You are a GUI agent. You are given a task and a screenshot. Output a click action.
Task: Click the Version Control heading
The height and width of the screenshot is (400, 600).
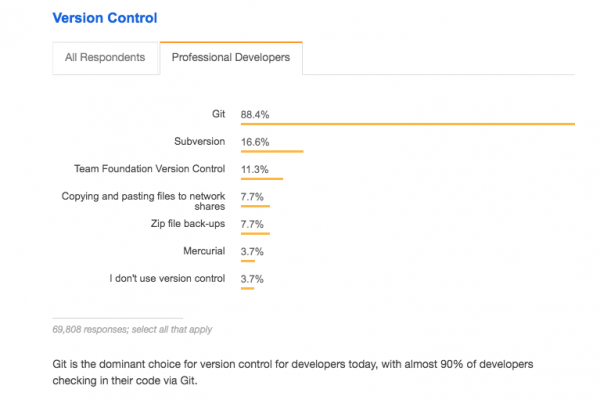pyautogui.click(x=104, y=18)
